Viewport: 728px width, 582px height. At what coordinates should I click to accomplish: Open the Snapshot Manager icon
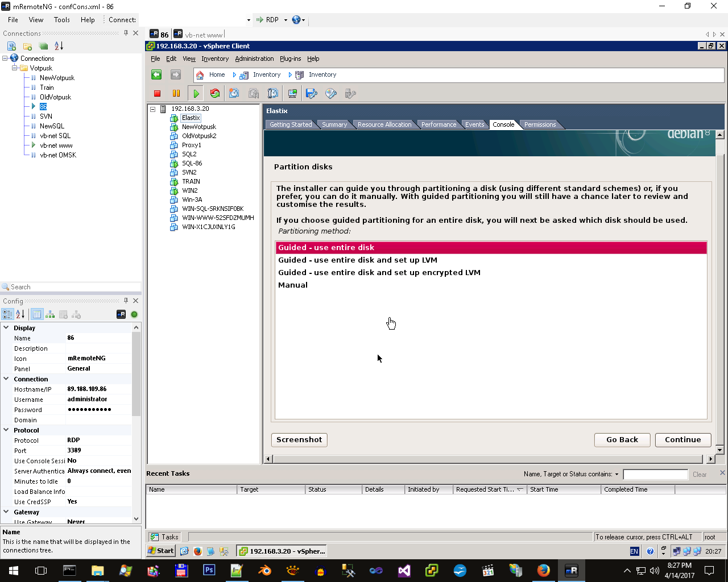click(x=273, y=94)
